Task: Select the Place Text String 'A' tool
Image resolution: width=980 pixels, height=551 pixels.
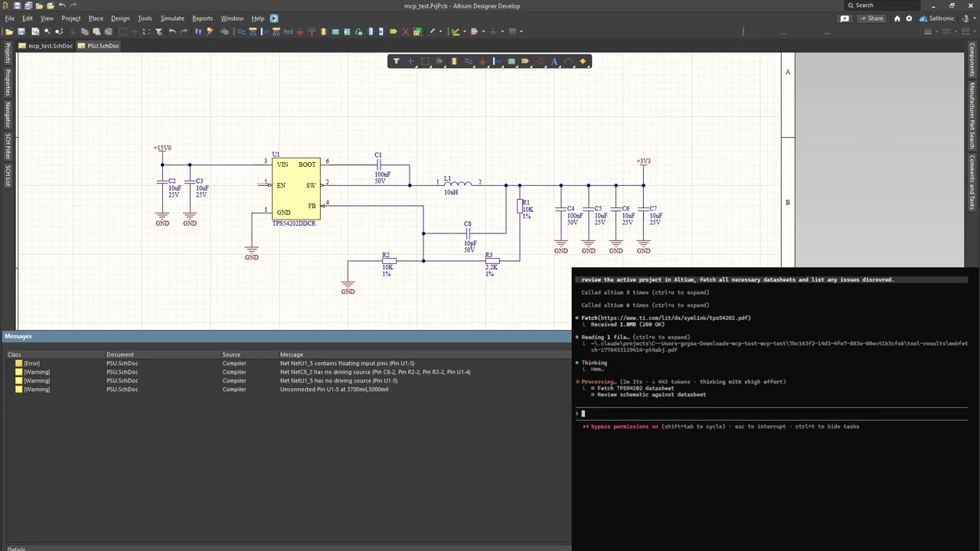Action: (554, 61)
